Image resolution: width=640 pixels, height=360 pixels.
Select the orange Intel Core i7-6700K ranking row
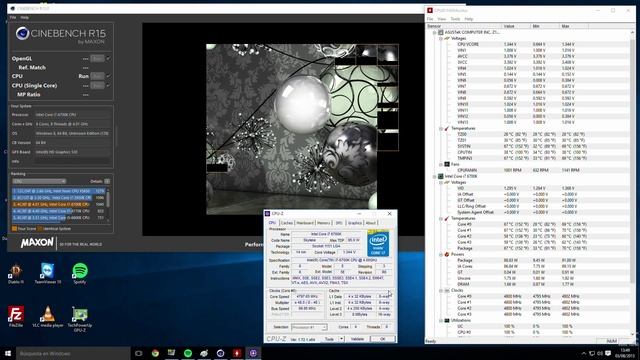58,204
